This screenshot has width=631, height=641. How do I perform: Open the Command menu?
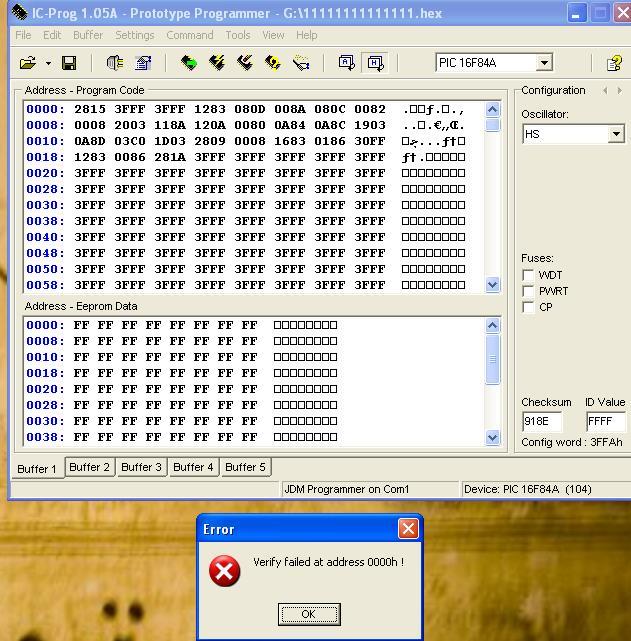pos(190,35)
